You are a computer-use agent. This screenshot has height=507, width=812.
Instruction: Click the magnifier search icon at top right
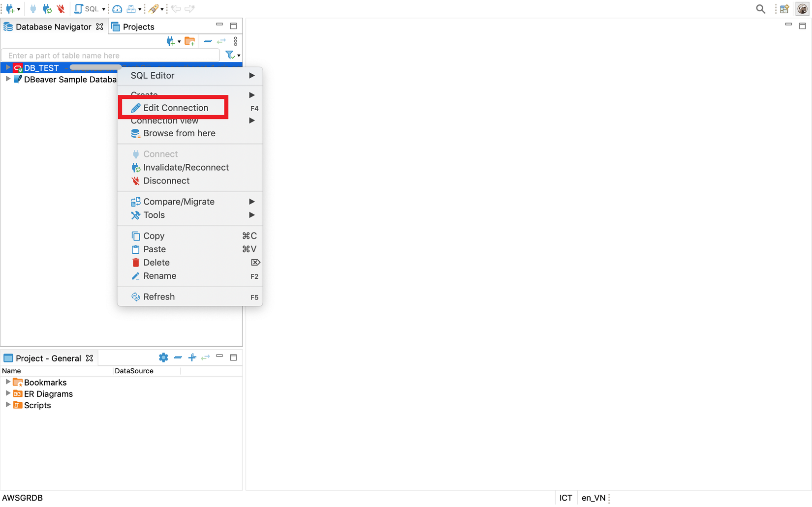(761, 9)
